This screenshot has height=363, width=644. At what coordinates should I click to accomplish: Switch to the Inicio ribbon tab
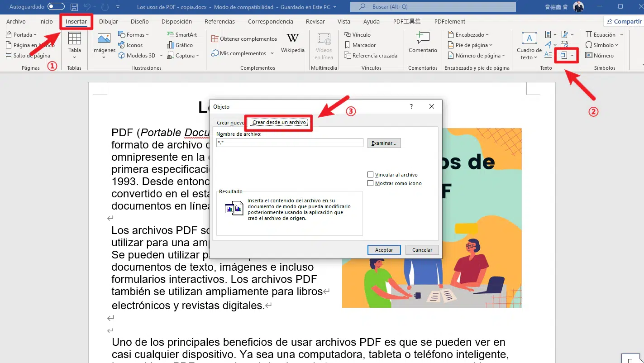[46, 21]
